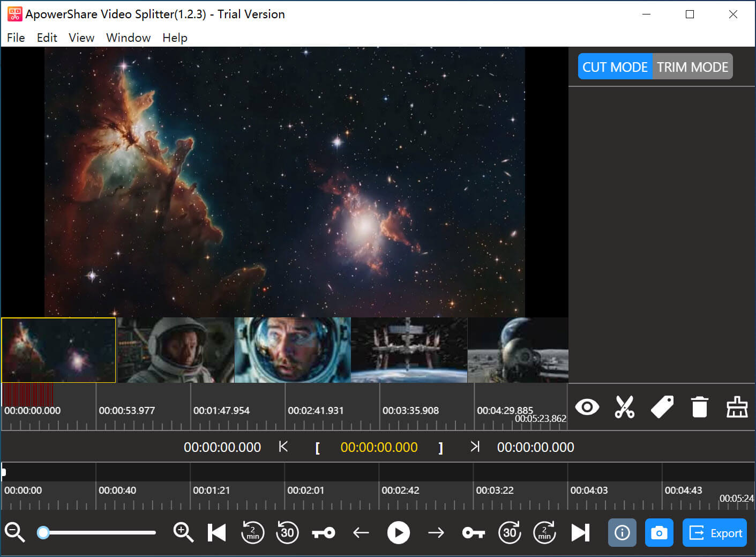Viewport: 756px width, 557px height.
Task: Click the zoom out magnifier icon
Action: (14, 533)
